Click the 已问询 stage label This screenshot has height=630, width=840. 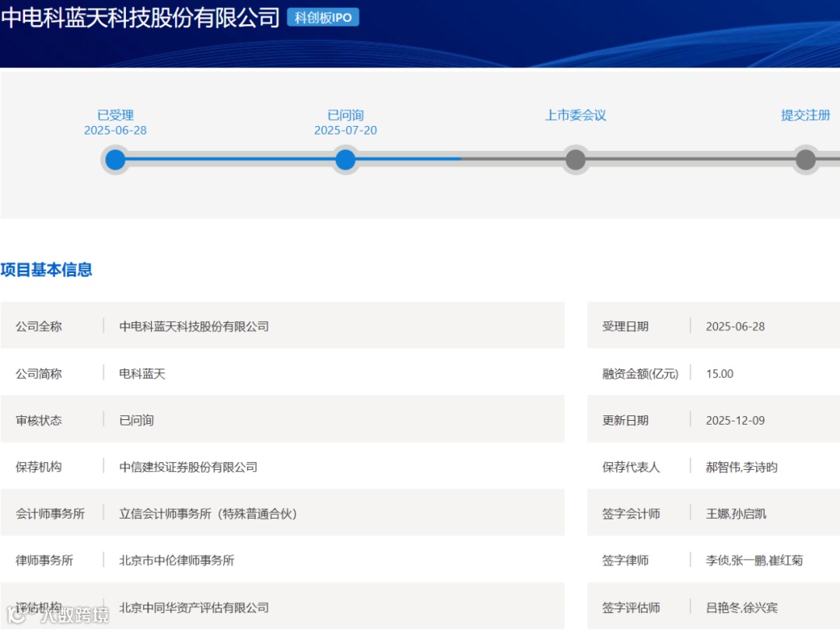point(345,115)
